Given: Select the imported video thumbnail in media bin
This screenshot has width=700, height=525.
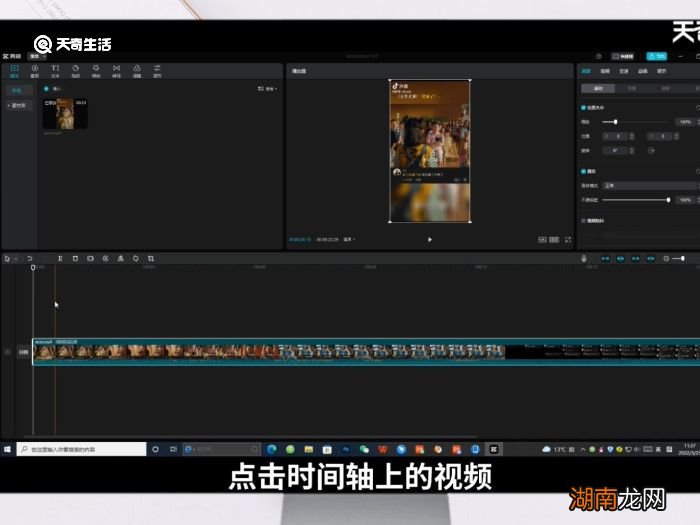Looking at the screenshot, I should pyautogui.click(x=65, y=114).
